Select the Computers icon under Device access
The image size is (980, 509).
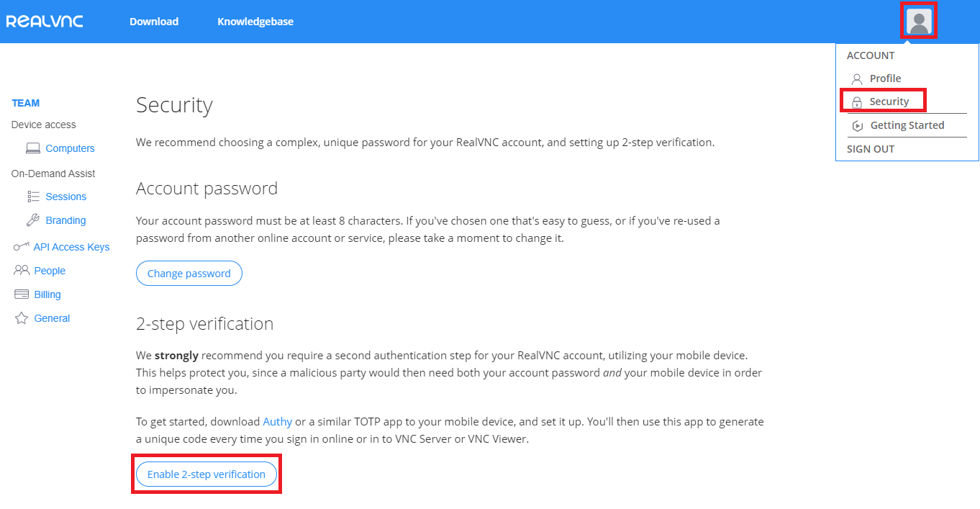[x=32, y=148]
